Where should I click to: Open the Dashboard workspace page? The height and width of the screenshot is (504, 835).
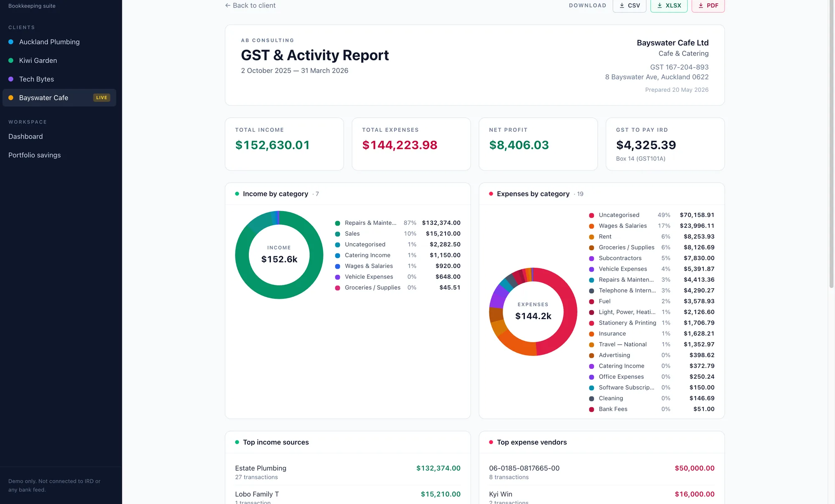coord(25,136)
